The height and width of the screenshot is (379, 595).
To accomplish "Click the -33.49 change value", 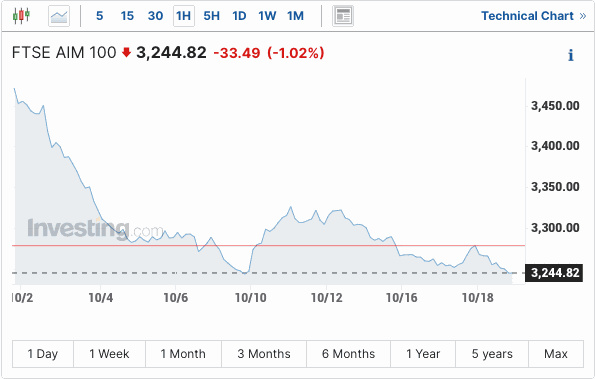I will 237,53.
